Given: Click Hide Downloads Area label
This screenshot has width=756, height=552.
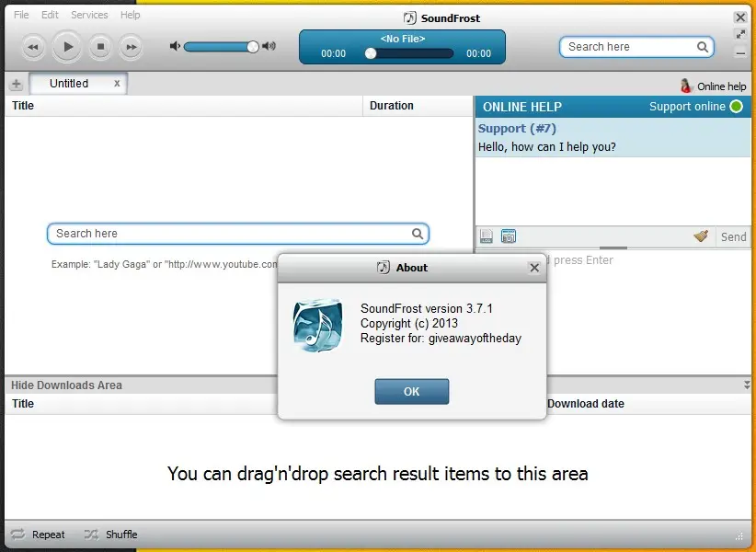Looking at the screenshot, I should [x=66, y=385].
